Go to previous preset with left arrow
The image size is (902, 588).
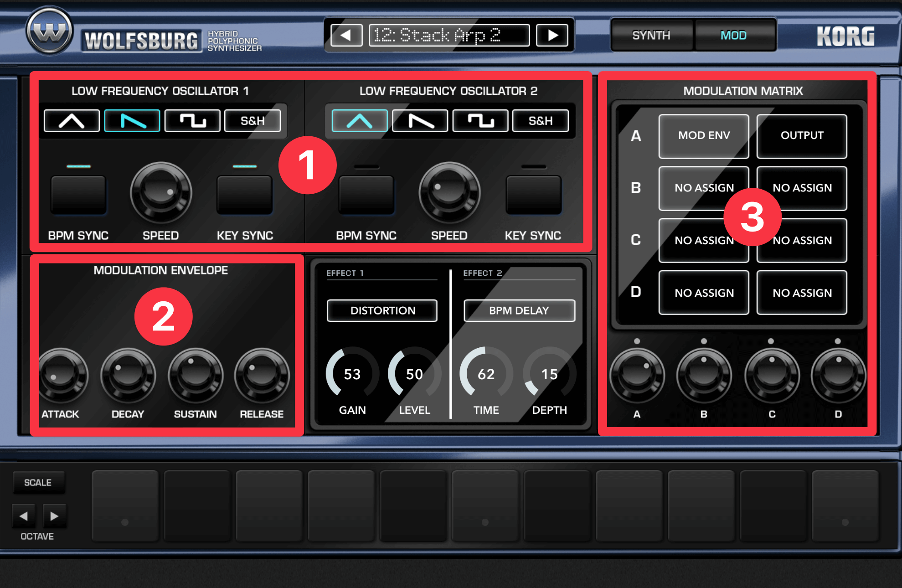click(x=346, y=35)
